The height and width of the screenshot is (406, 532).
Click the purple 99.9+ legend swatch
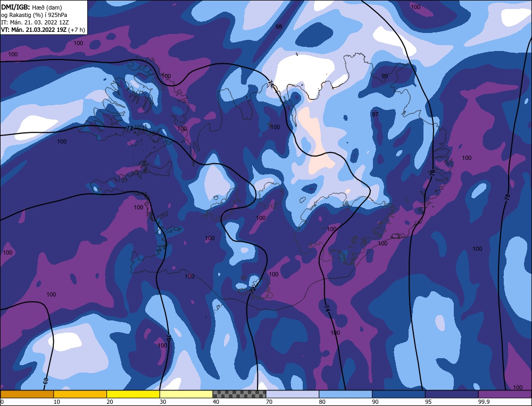(x=505, y=394)
